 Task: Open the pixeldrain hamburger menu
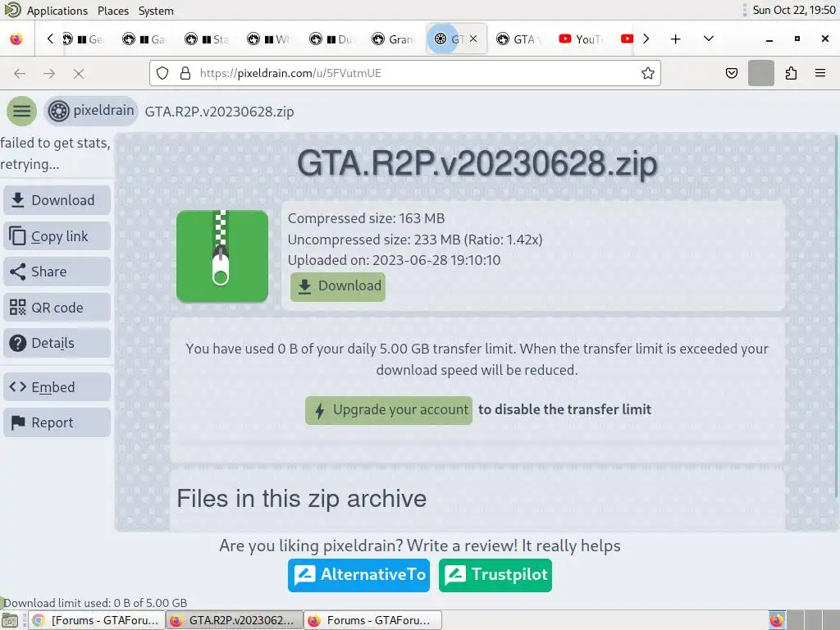coord(21,111)
